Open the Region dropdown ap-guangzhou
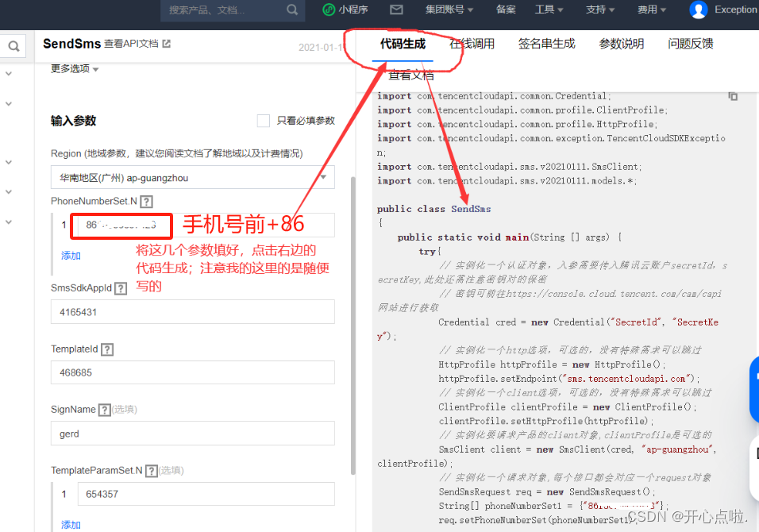The width and height of the screenshot is (759, 532). pos(193,178)
